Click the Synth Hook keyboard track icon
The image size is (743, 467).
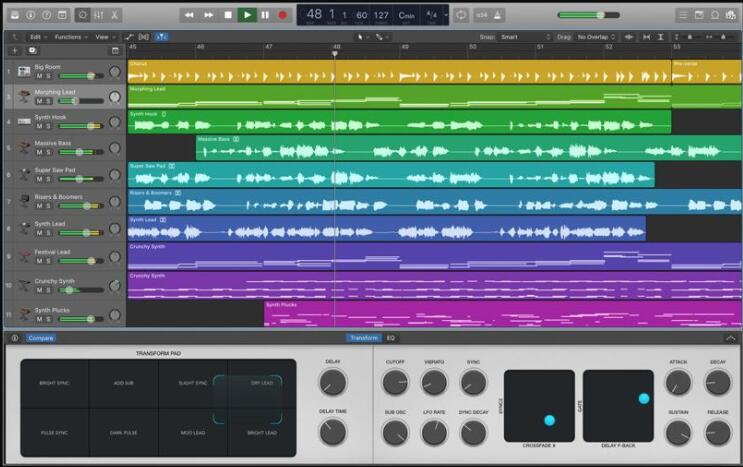(x=24, y=122)
